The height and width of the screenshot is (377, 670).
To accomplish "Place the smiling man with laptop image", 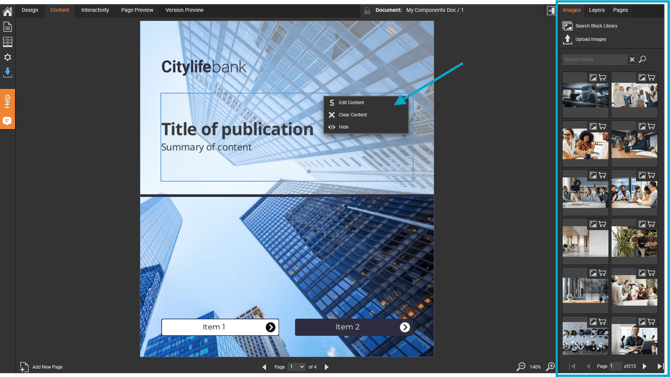I will click(642, 321).
